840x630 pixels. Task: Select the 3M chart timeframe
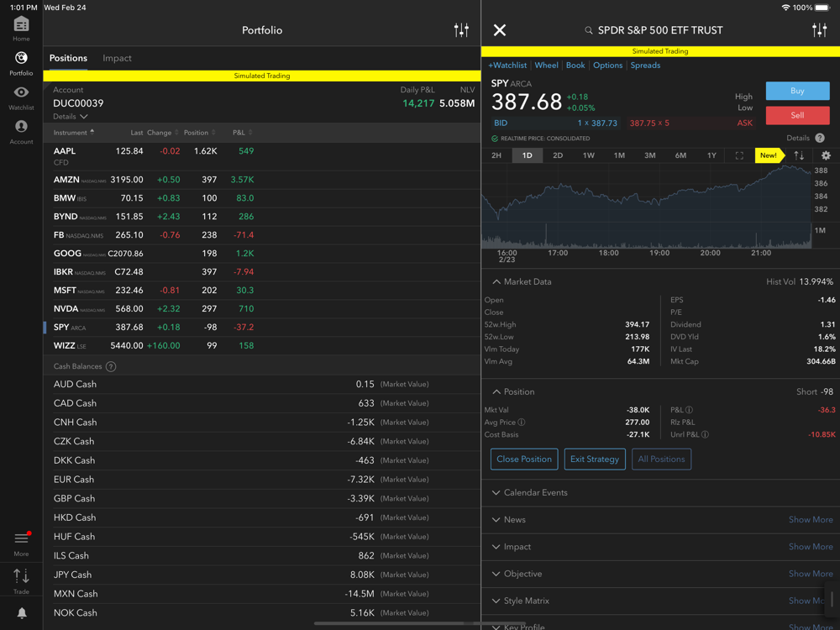(x=649, y=155)
